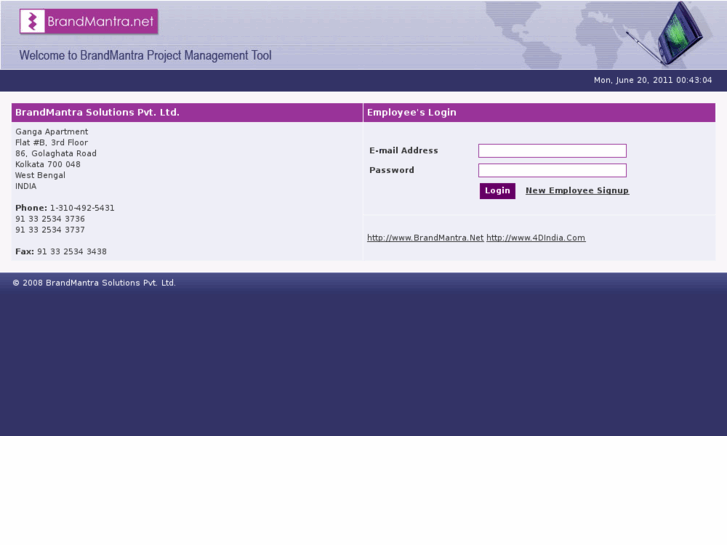Open the http://www.4DIndia.Com link

536,238
